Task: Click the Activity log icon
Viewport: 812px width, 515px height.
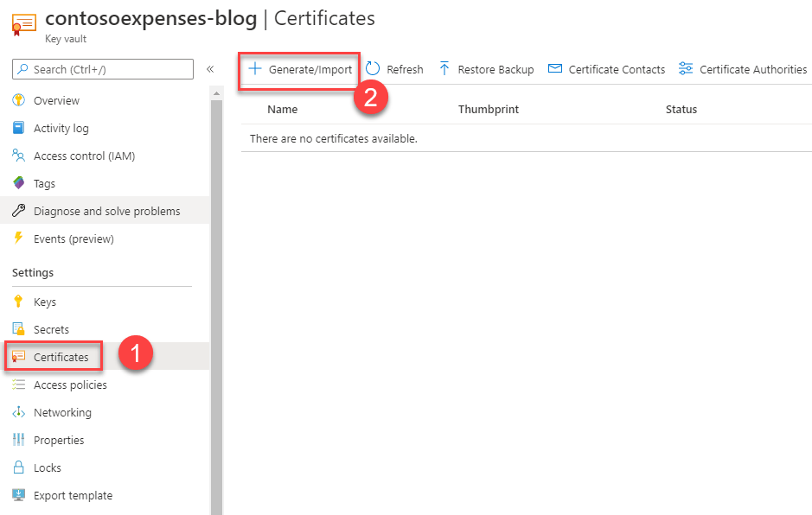Action: (x=18, y=127)
